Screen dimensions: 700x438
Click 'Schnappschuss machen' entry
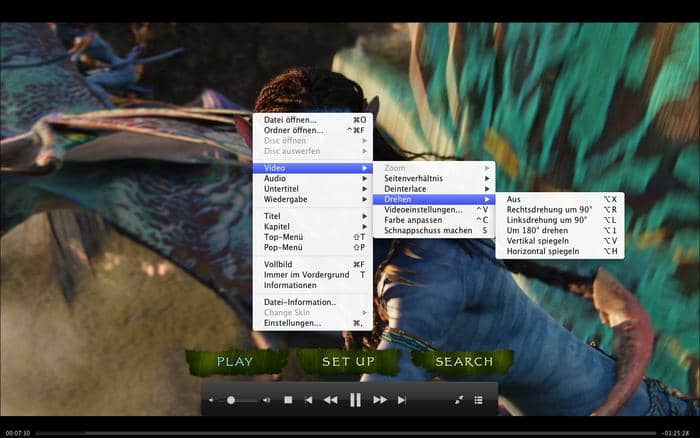[x=434, y=230]
